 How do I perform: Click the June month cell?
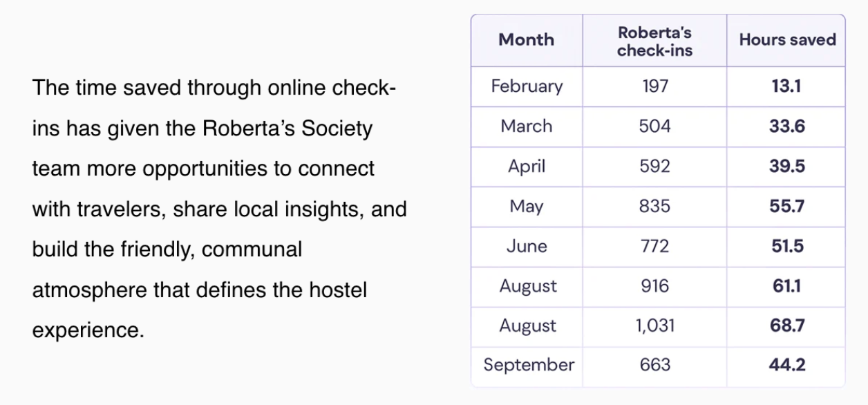pyautogui.click(x=527, y=246)
